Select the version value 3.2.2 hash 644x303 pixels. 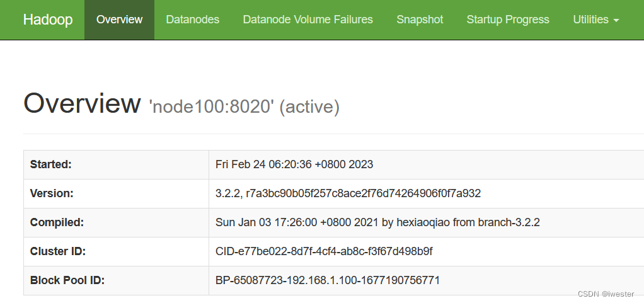point(348,193)
